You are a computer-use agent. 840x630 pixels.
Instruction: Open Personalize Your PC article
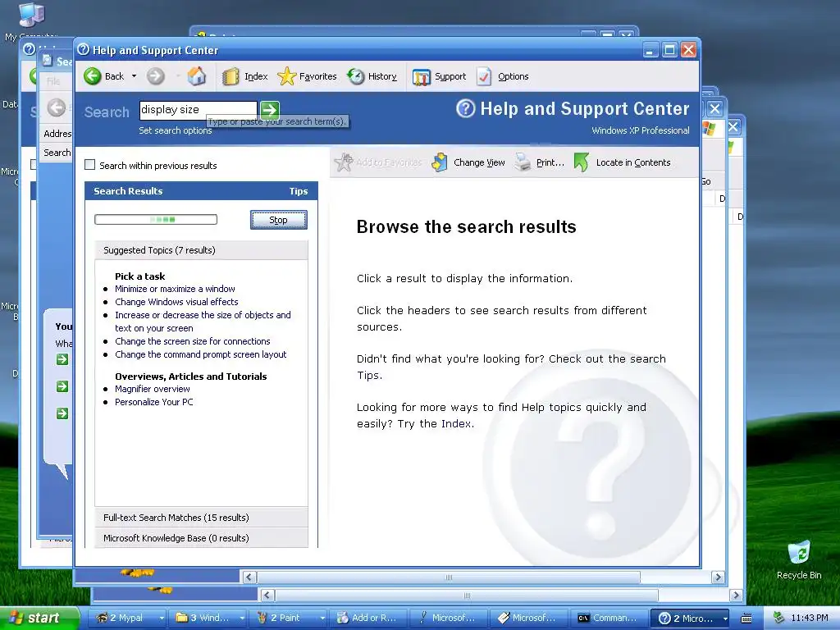[x=153, y=402]
